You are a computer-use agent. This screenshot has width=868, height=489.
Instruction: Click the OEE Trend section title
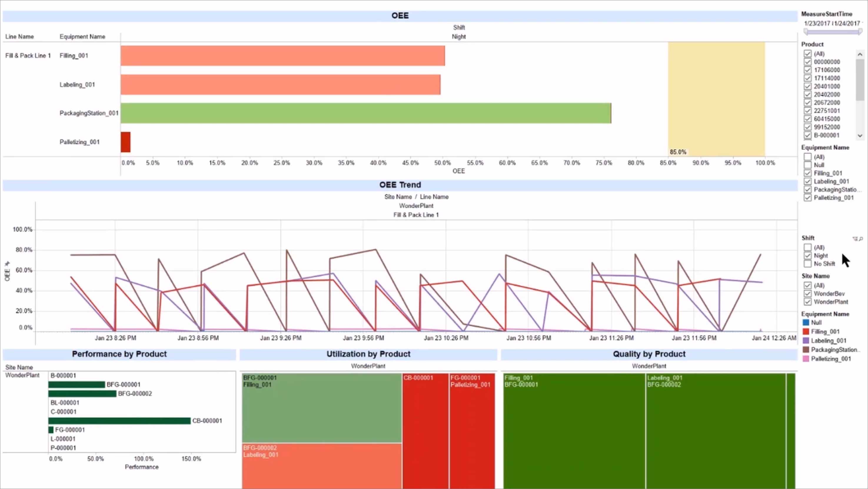400,185
